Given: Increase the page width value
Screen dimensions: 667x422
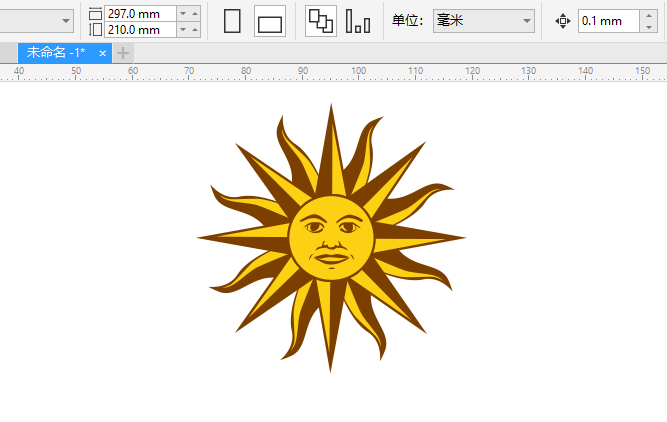Looking at the screenshot, I should 195,14.
